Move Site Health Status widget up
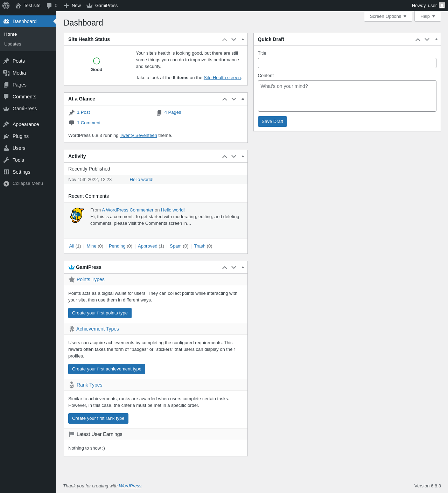The width and height of the screenshot is (448, 493). [225, 40]
